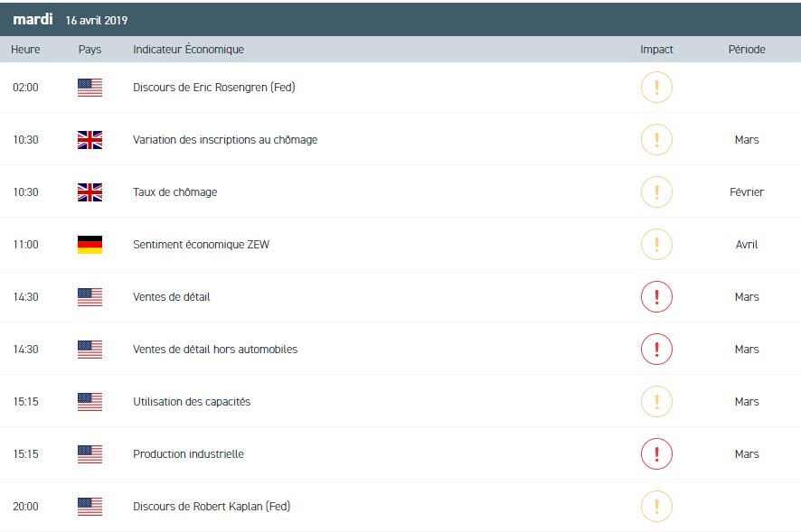Screen dimensions: 801x532
Task: Click the impact icon for Discours de Eric Rosengren
Action: tap(656, 88)
